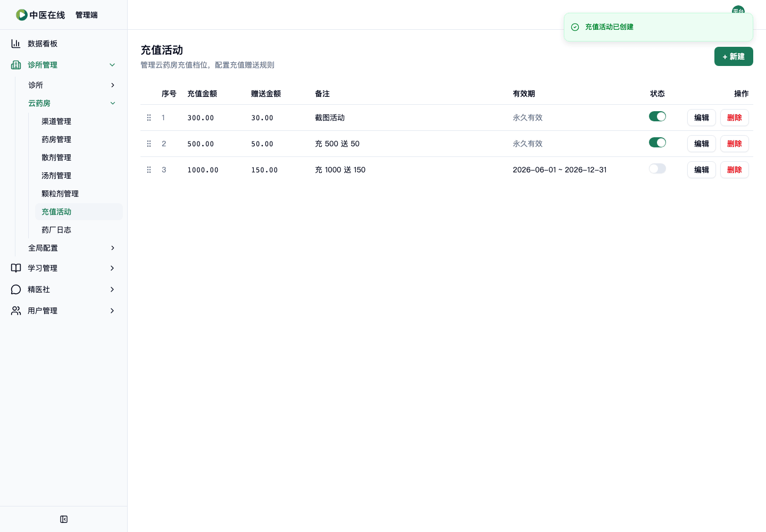The height and width of the screenshot is (532, 766).
Task: Open 药厂日志 in the sidebar
Action: (79, 230)
